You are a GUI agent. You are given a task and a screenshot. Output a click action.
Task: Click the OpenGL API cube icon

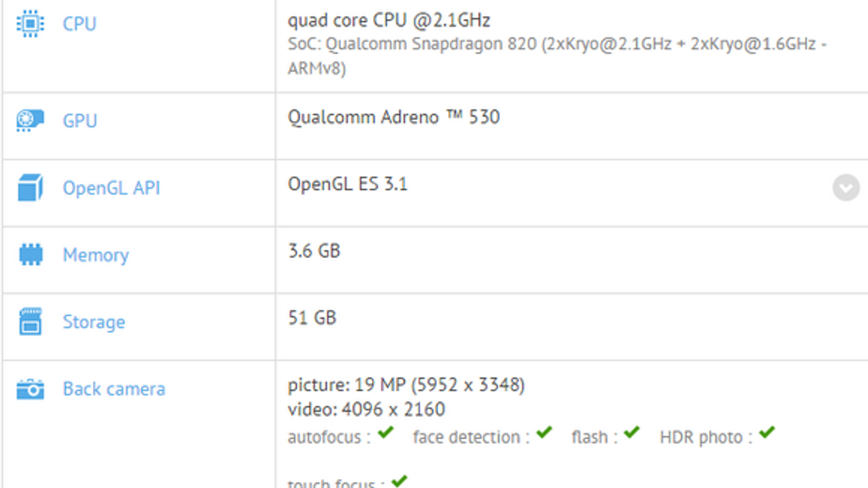[x=30, y=188]
